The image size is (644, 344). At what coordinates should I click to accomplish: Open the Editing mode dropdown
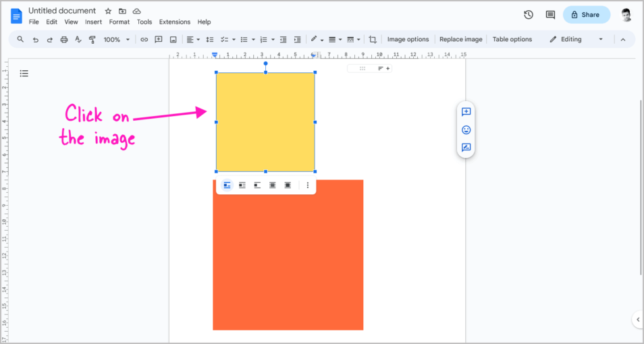point(576,39)
